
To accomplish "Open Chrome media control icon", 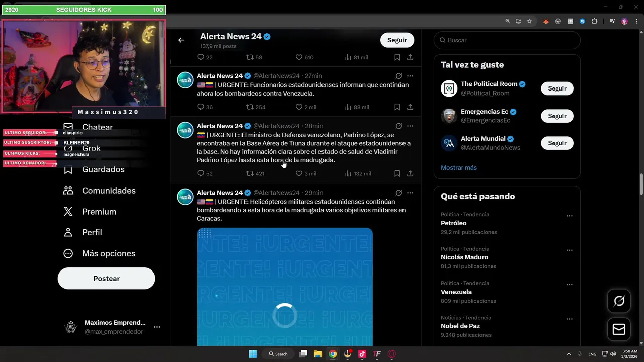I will (x=612, y=21).
